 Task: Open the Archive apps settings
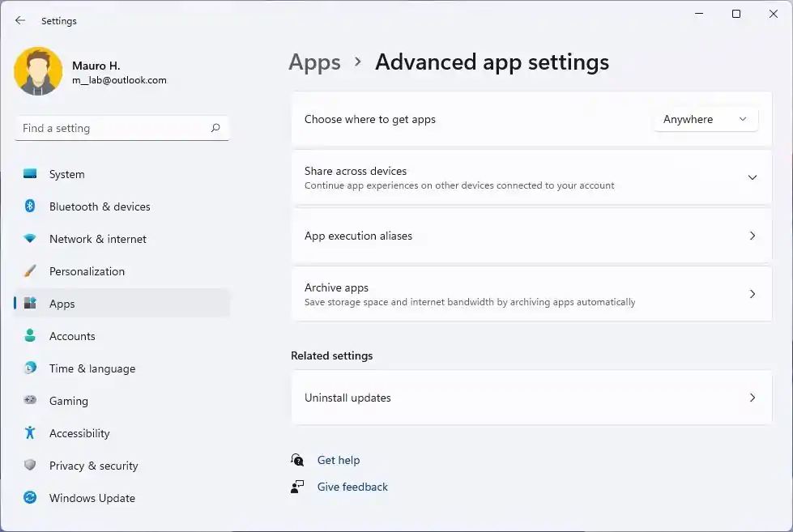coord(531,294)
